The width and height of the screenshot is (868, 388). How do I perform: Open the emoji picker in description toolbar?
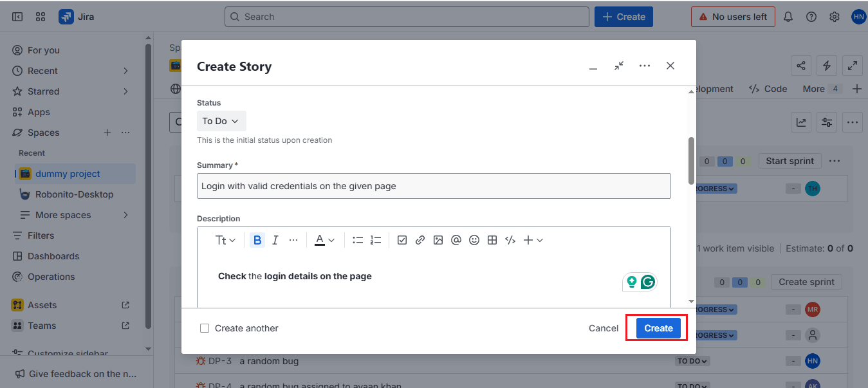[474, 240]
